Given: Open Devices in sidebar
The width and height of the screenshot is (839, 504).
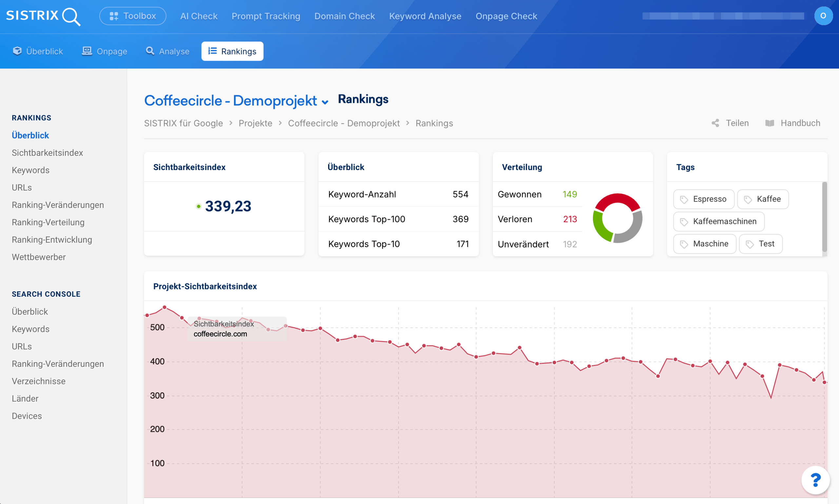Looking at the screenshot, I should [x=27, y=416].
